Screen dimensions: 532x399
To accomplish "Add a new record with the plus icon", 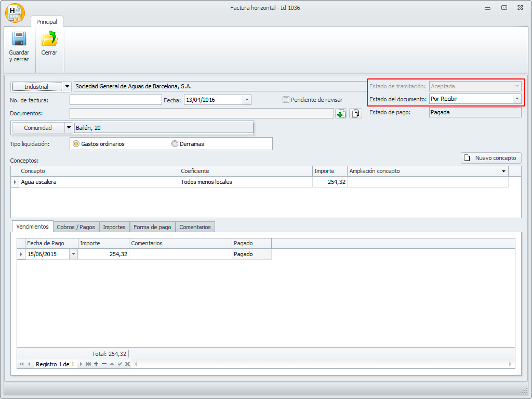I will [96, 364].
